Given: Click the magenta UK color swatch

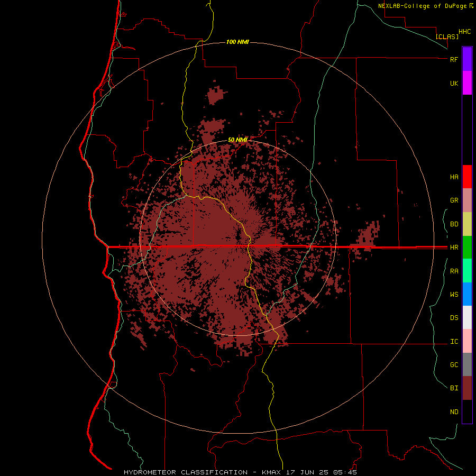Looking at the screenshot, I should click(x=467, y=83).
